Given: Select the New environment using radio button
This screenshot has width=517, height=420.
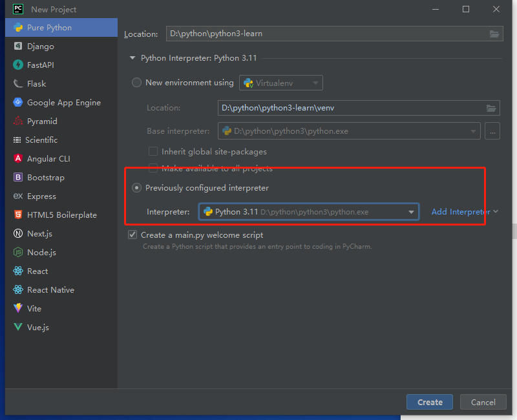Looking at the screenshot, I should [x=136, y=83].
